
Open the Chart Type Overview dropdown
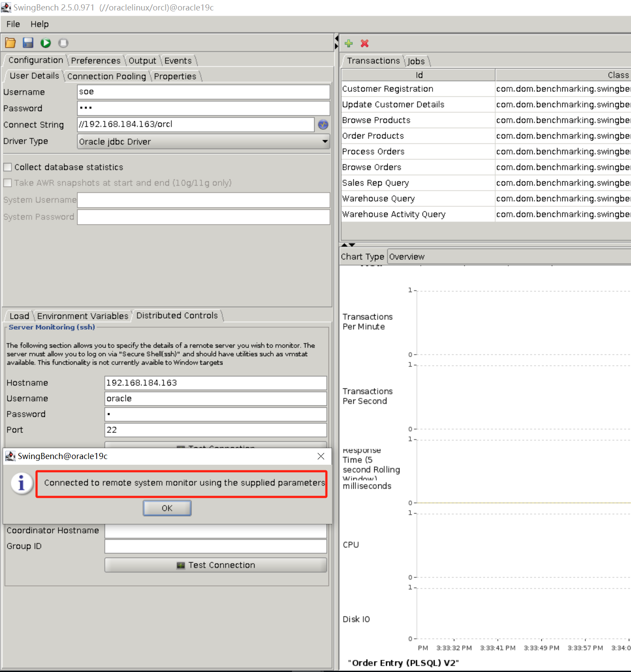(509, 257)
